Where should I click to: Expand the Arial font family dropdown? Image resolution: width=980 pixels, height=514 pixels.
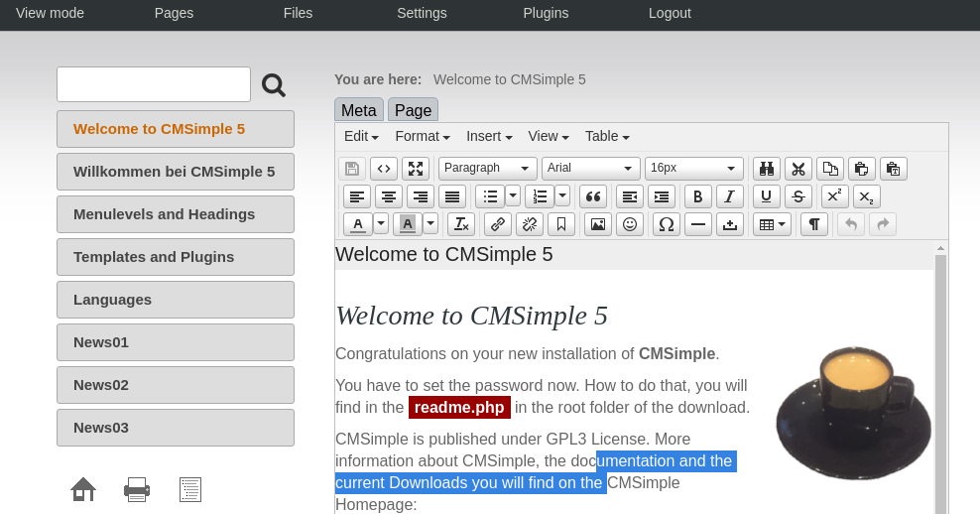(591, 169)
